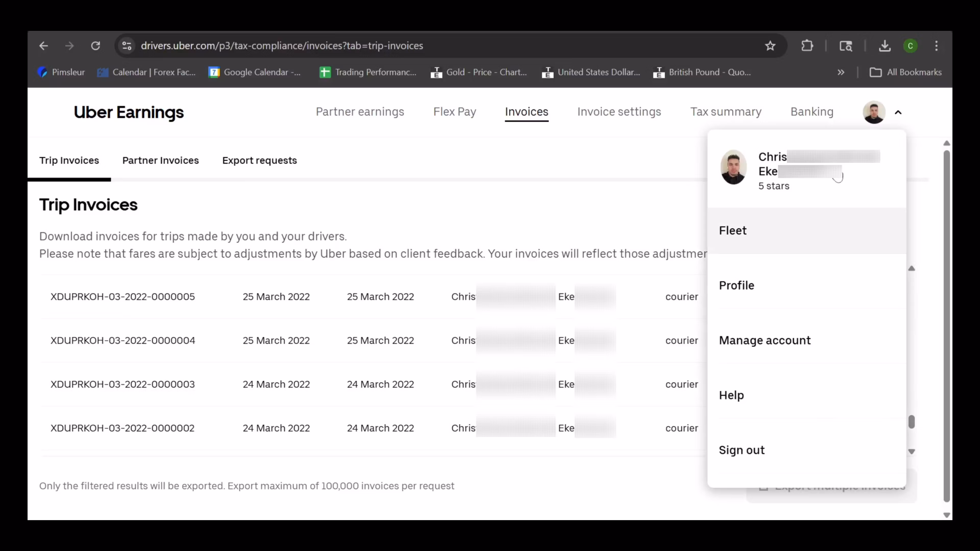Viewport: 980px width, 551px height.
Task: Open the Pimsleur bookmark
Action: 61,72
